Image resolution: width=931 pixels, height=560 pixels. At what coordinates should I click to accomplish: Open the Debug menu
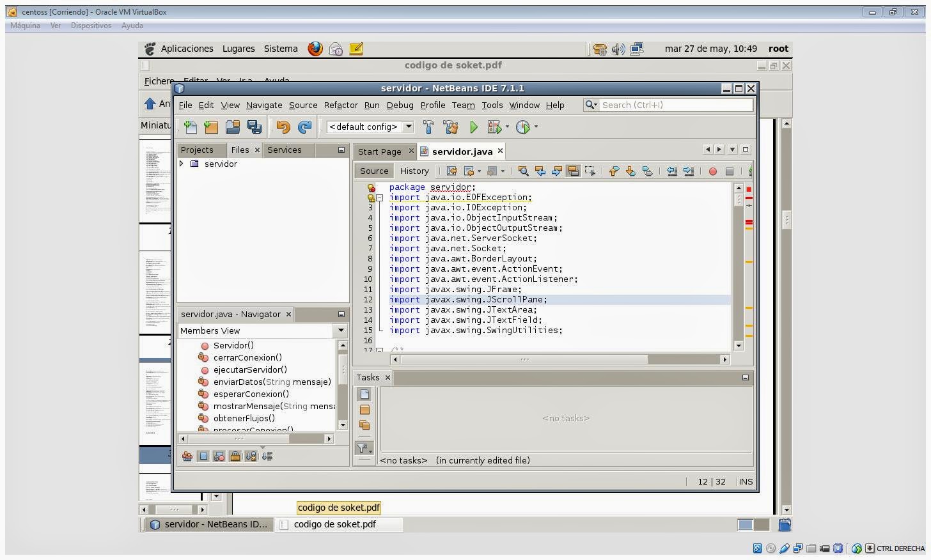(400, 105)
